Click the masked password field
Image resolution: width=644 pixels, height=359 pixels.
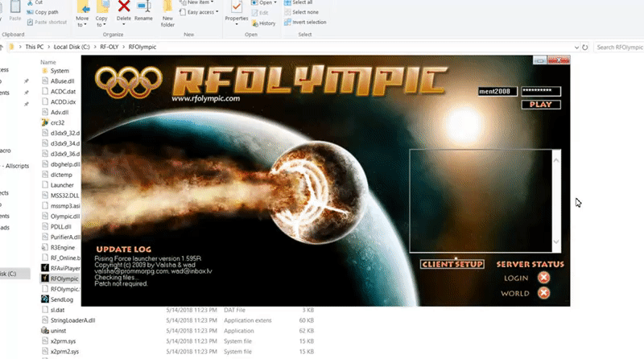coord(541,91)
